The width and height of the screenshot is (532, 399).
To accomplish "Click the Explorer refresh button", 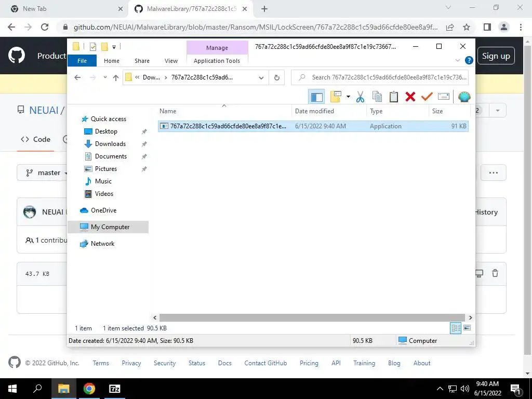I will point(277,78).
